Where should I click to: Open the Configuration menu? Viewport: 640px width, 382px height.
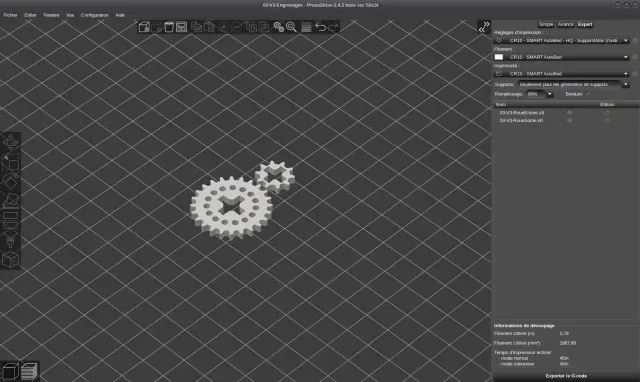(94, 15)
